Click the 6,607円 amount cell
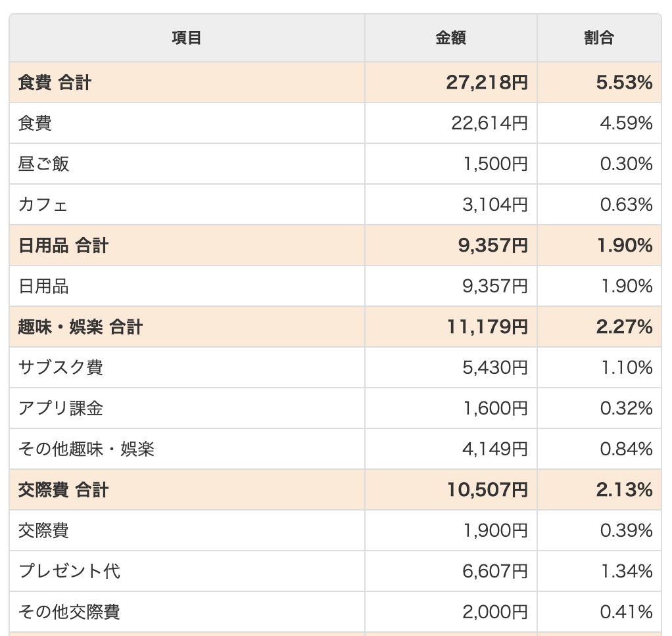 click(x=495, y=572)
